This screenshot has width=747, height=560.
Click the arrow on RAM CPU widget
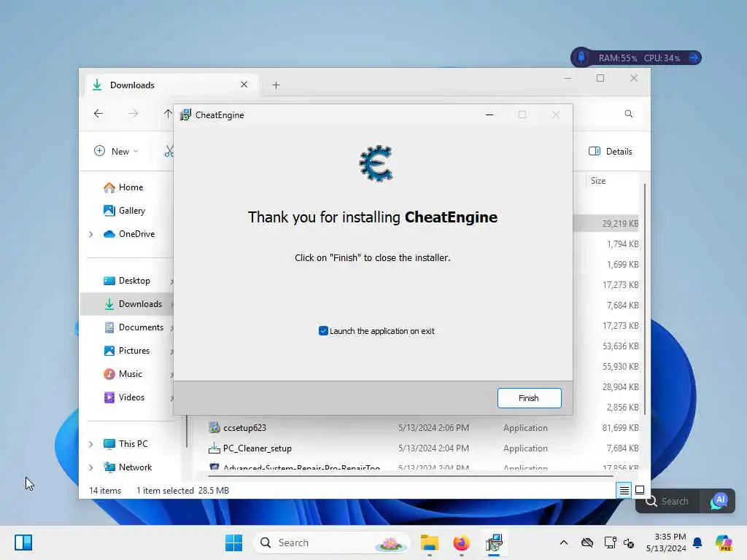click(x=694, y=58)
